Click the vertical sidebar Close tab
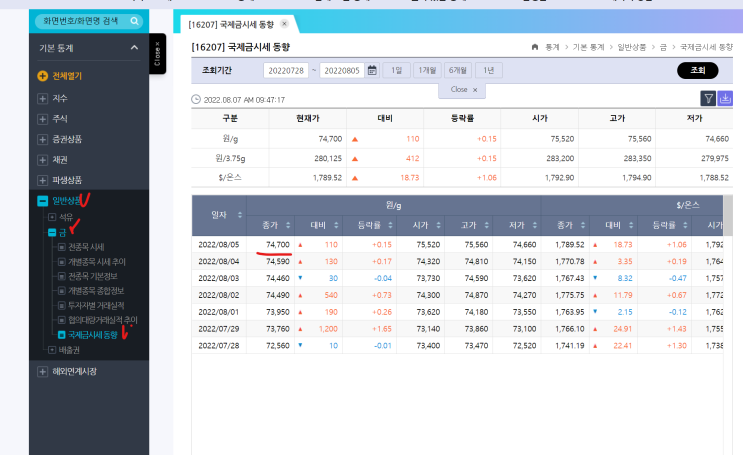The height and width of the screenshot is (455, 743). (x=157, y=54)
